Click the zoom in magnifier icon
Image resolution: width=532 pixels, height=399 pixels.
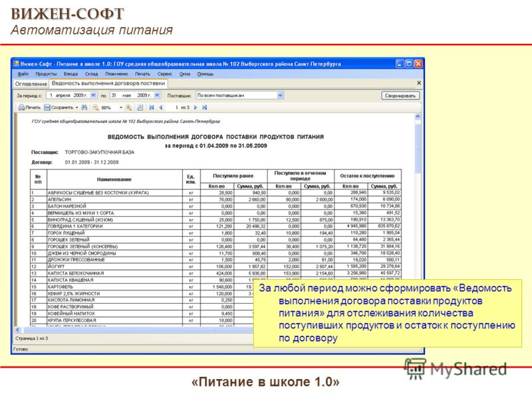point(129,108)
